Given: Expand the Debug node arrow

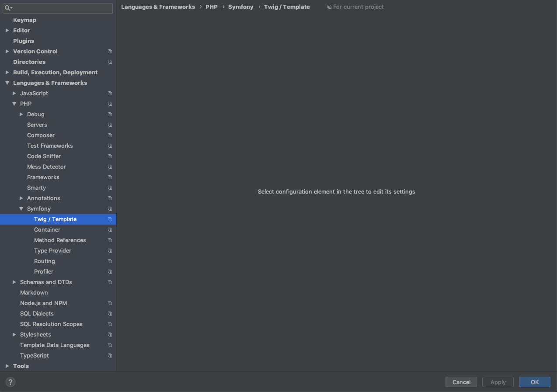Looking at the screenshot, I should tap(21, 114).
